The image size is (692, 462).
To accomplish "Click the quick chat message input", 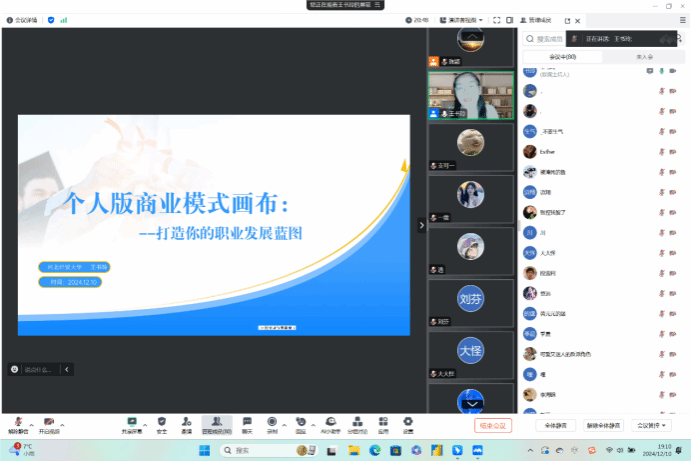I will coord(40,369).
